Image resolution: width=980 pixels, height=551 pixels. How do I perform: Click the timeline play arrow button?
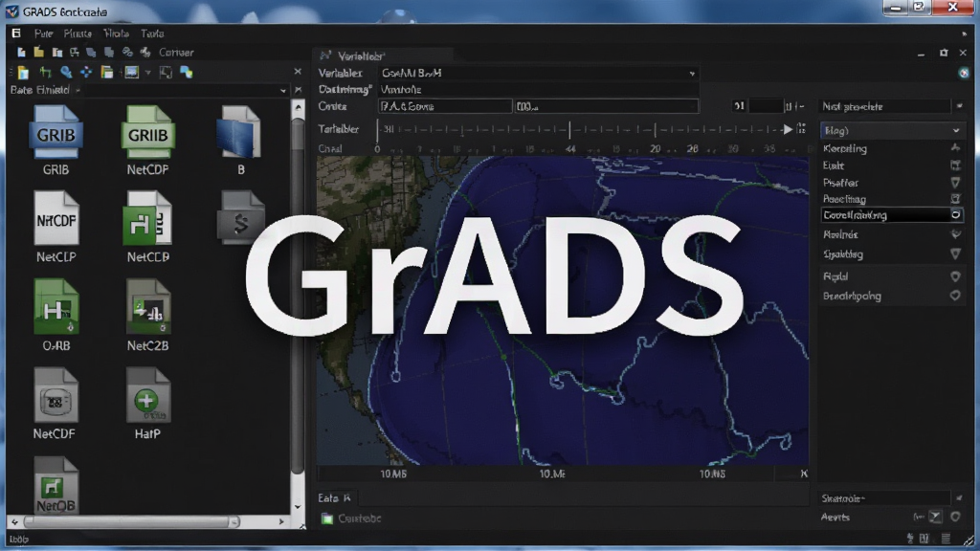click(x=789, y=129)
